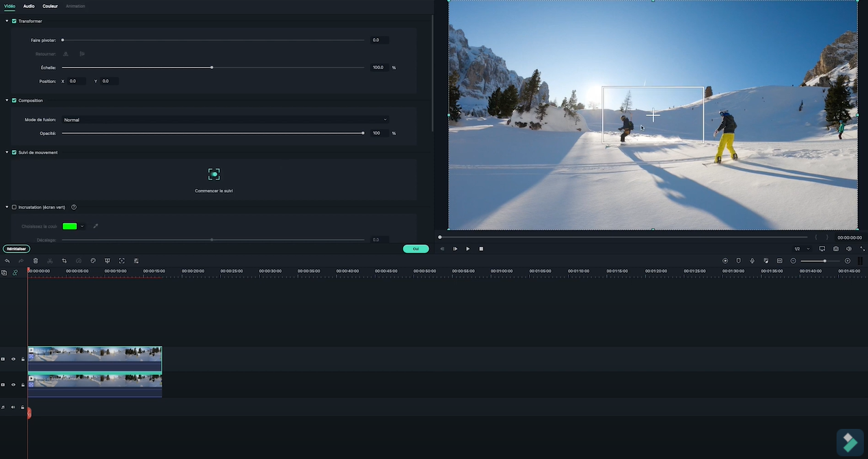Click the voiceover microphone icon

pos(752,261)
